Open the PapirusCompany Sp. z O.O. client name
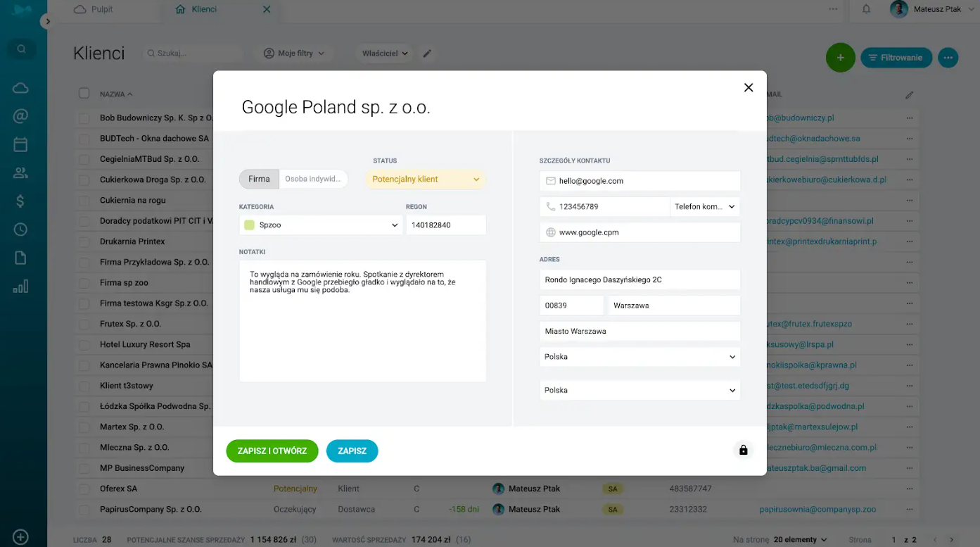The image size is (980, 547). [151, 509]
